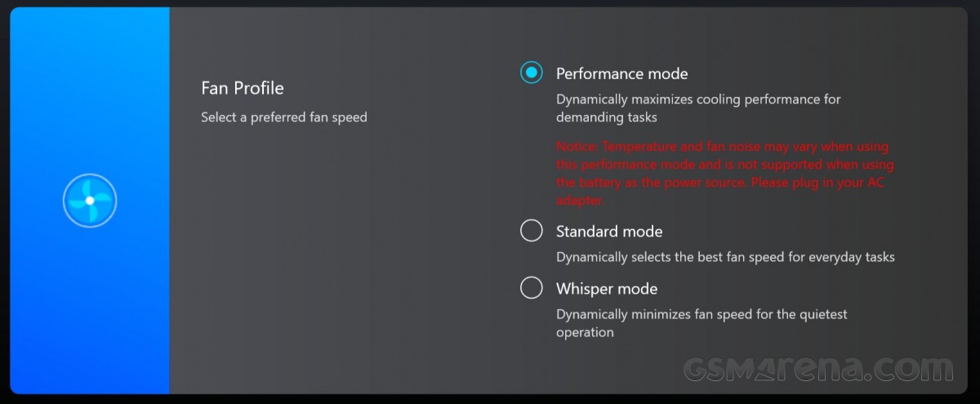
Task: Click "Select a preferred fan speed" subtitle
Action: (x=284, y=118)
